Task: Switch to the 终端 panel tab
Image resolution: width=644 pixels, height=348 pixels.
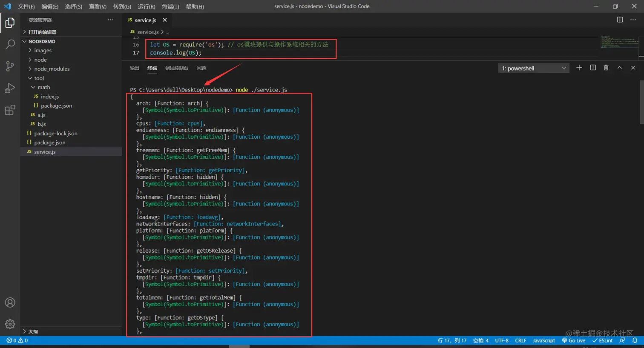Action: [x=152, y=68]
